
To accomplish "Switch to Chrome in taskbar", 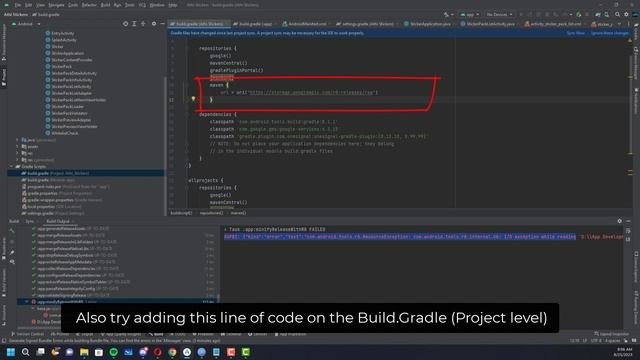I will click(172, 352).
